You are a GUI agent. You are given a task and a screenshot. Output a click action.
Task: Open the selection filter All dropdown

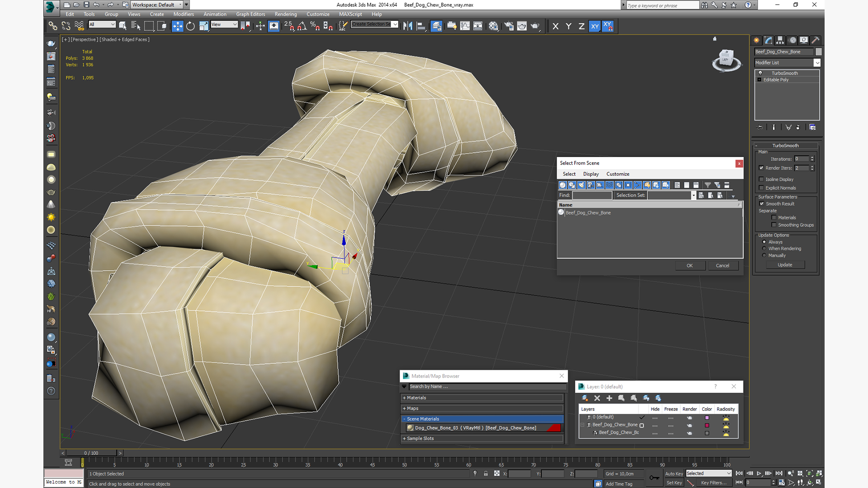pyautogui.click(x=102, y=24)
